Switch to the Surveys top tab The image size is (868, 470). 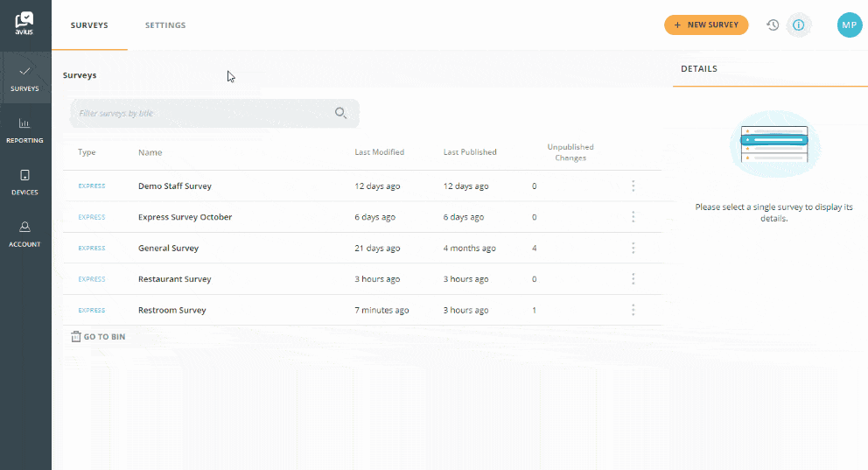pos(89,25)
